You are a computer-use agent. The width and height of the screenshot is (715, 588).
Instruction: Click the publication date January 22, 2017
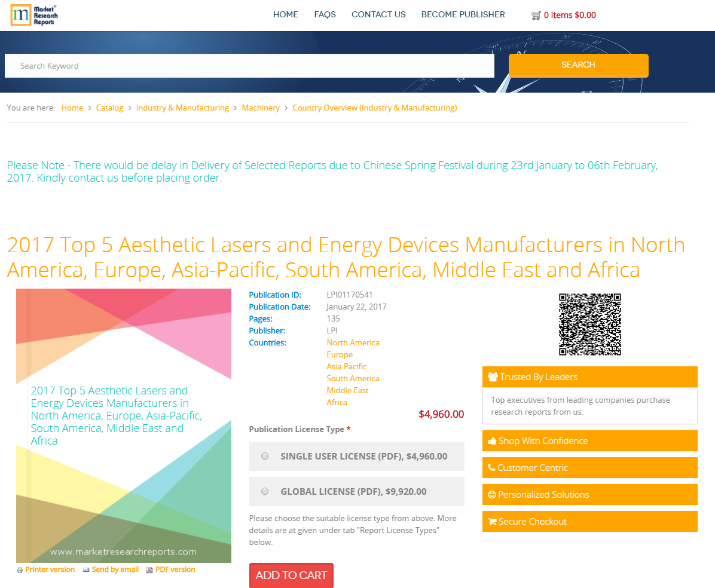(356, 307)
